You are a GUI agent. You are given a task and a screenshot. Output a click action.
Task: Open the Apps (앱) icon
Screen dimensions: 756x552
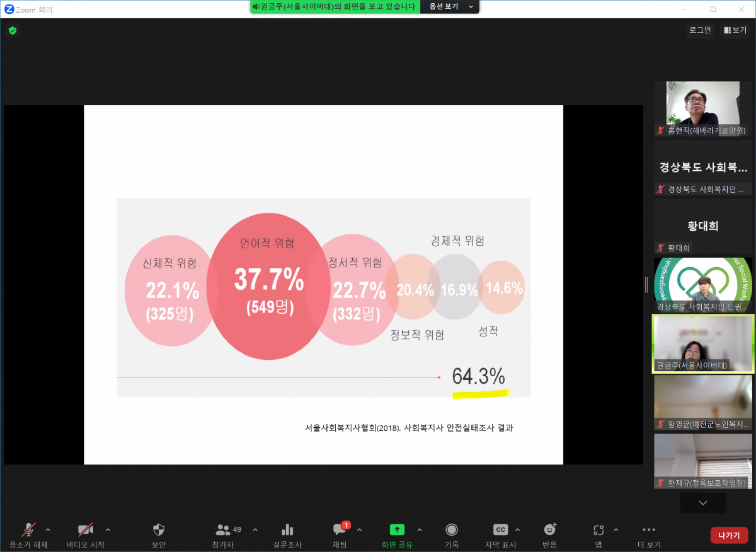point(598,530)
